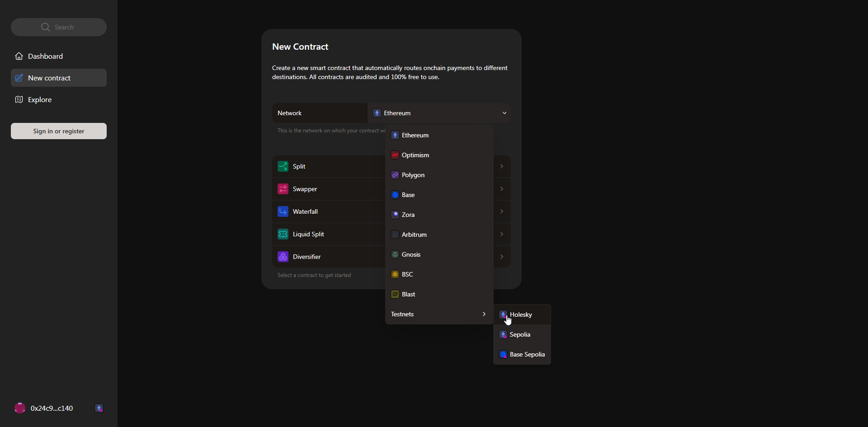The height and width of the screenshot is (427, 868).
Task: Click the Polygon network icon
Action: click(x=395, y=175)
